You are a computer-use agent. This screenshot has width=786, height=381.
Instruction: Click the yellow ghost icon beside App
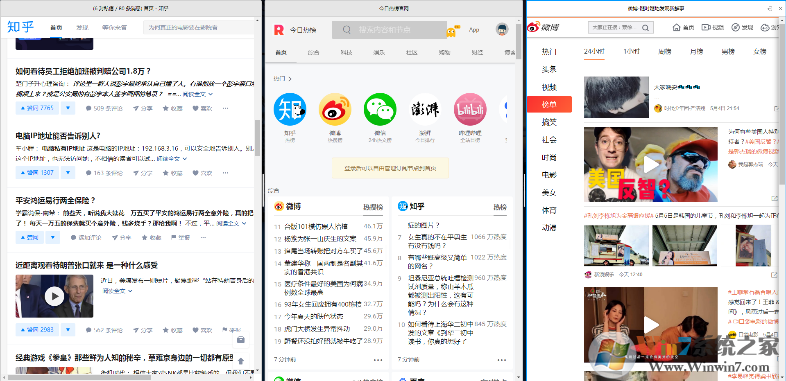pyautogui.click(x=453, y=31)
